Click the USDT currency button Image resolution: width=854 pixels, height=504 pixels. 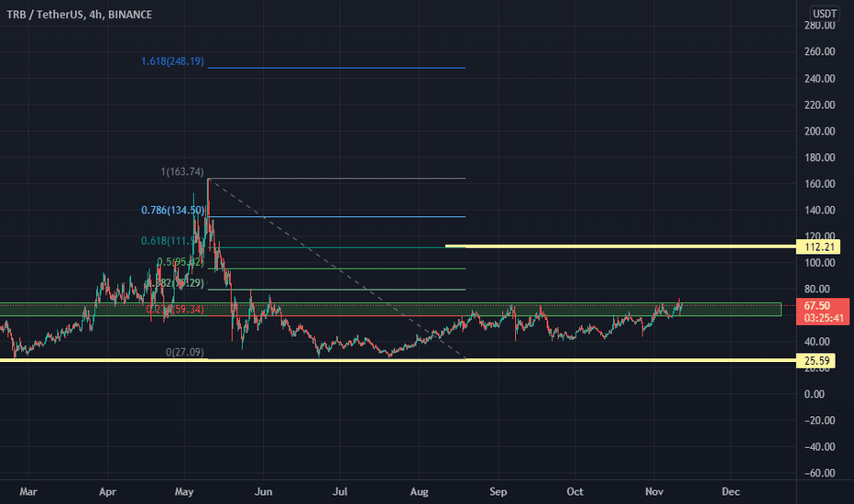pyautogui.click(x=824, y=14)
